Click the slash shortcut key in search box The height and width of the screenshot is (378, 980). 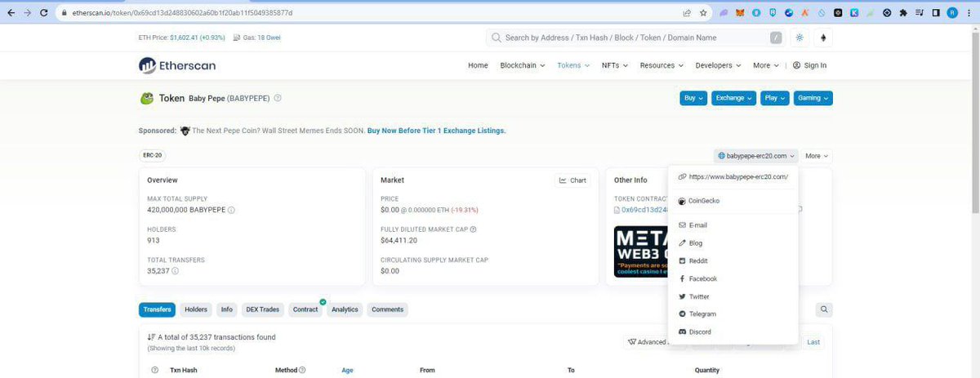[x=775, y=38]
